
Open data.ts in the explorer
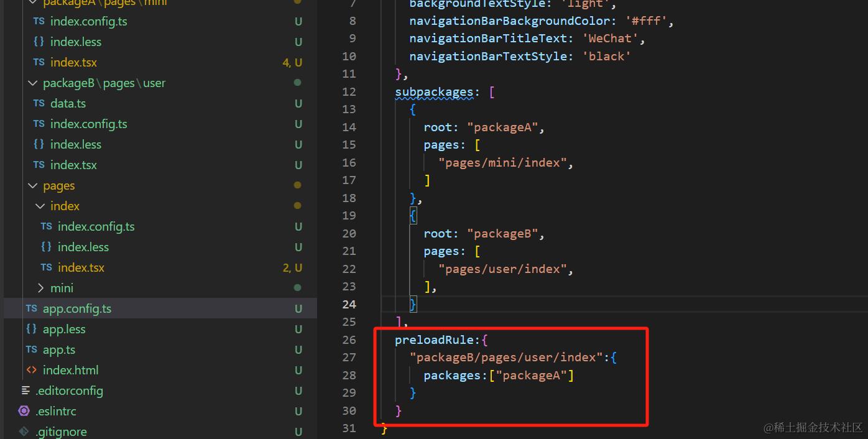pyautogui.click(x=68, y=103)
